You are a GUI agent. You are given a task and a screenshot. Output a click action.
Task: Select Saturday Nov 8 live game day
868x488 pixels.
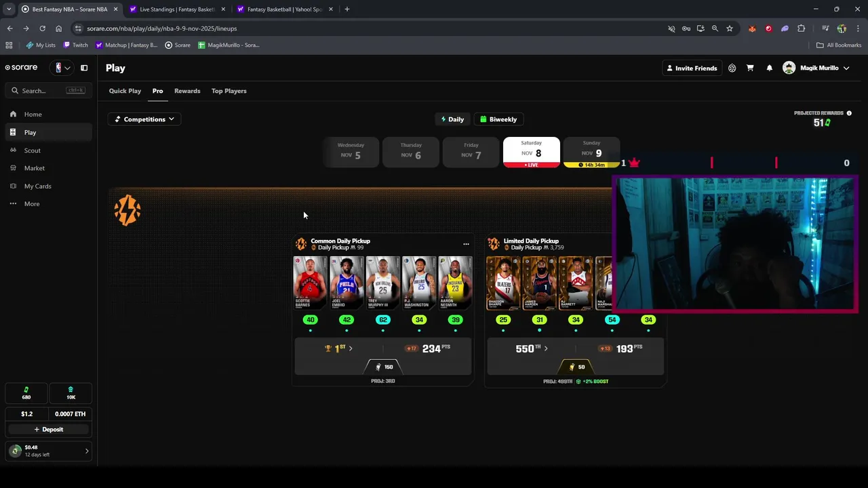coord(531,152)
